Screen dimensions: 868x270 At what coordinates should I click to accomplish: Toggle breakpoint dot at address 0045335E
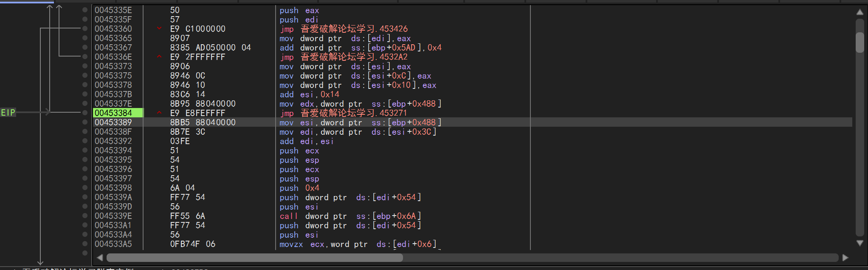85,10
